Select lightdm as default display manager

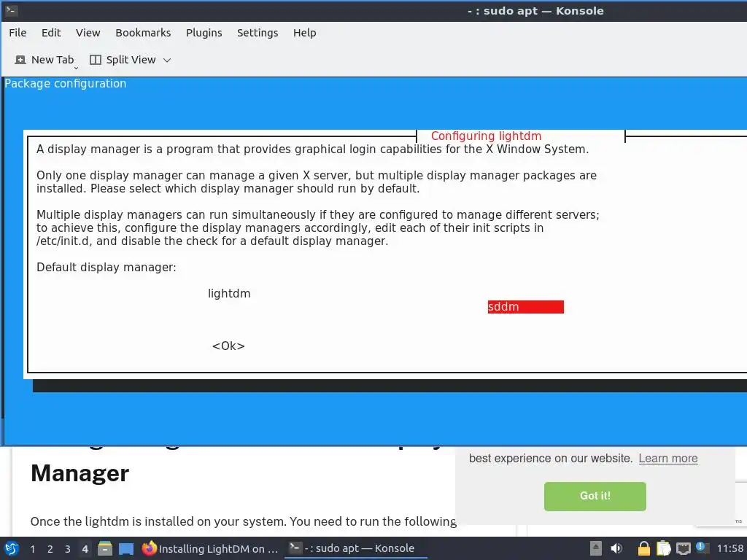click(228, 293)
